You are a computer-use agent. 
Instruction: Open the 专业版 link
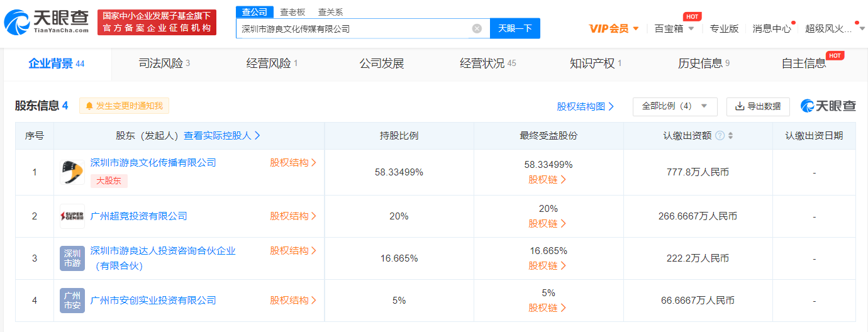coord(724,28)
